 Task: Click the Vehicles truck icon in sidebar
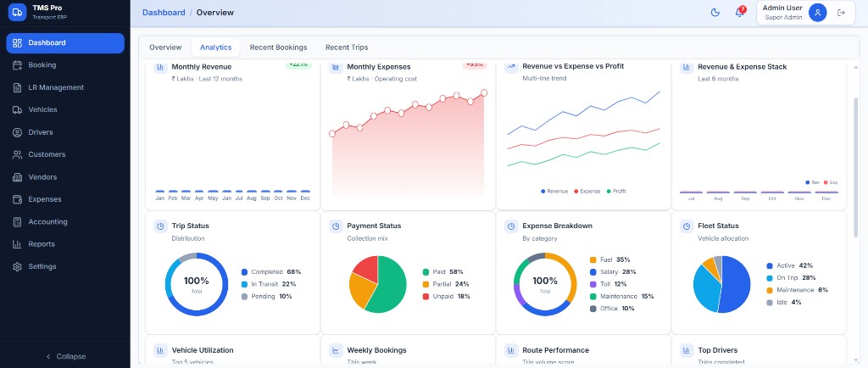point(17,110)
